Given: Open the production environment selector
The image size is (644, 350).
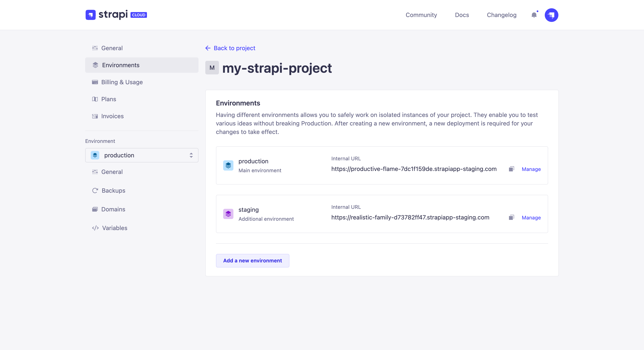Looking at the screenshot, I should pyautogui.click(x=141, y=155).
